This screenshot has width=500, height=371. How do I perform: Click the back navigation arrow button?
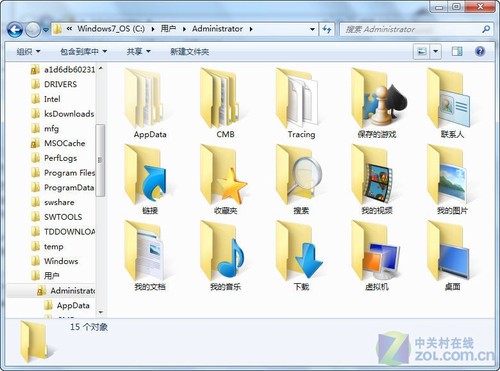(15, 30)
